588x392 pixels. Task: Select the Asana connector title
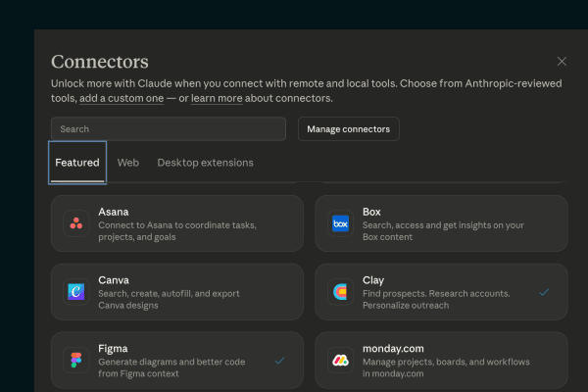coord(114,212)
